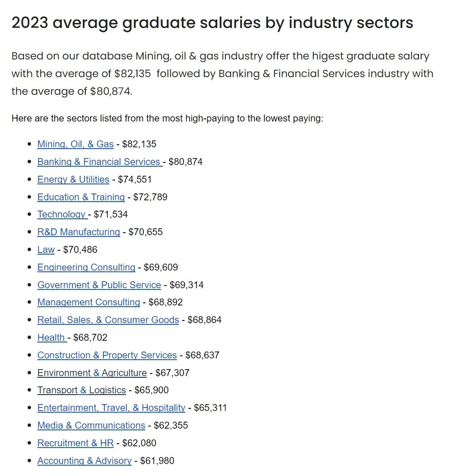
Task: Open the Health sector link
Action: coord(52,337)
